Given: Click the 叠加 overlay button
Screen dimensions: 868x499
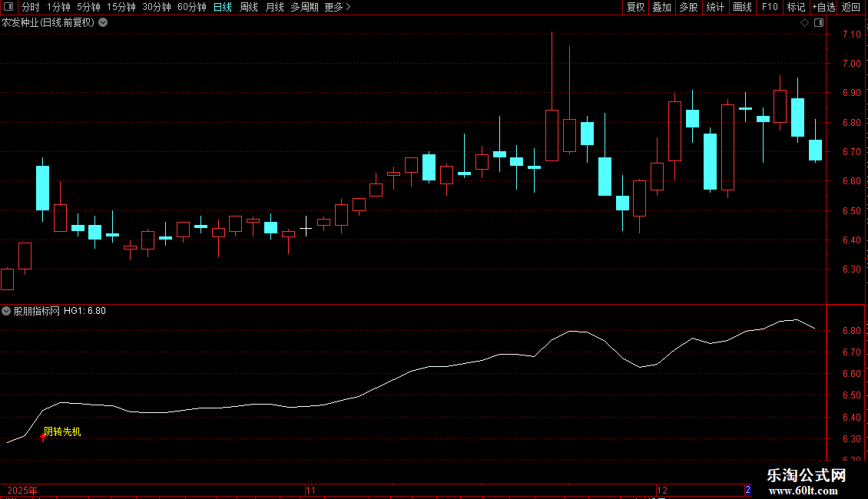Looking at the screenshot, I should point(661,7).
